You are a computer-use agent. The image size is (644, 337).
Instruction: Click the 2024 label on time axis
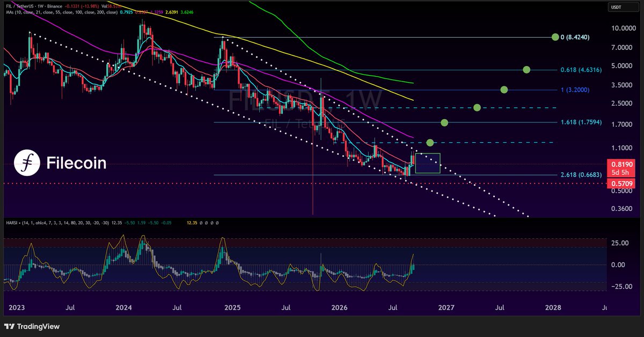pos(124,308)
